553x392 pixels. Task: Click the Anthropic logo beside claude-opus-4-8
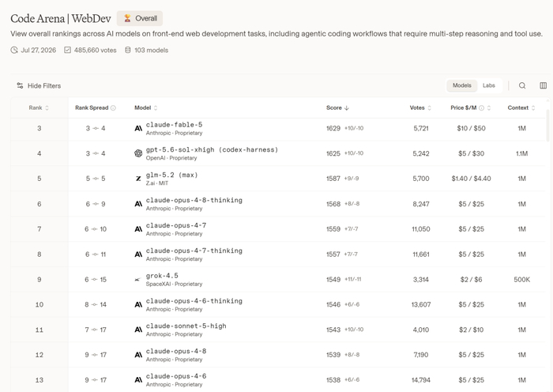pos(138,355)
